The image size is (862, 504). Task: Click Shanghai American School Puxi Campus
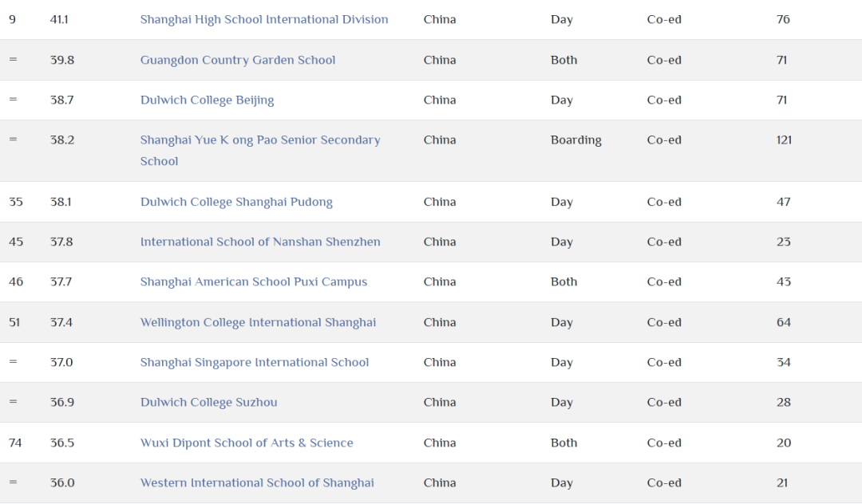tap(254, 282)
